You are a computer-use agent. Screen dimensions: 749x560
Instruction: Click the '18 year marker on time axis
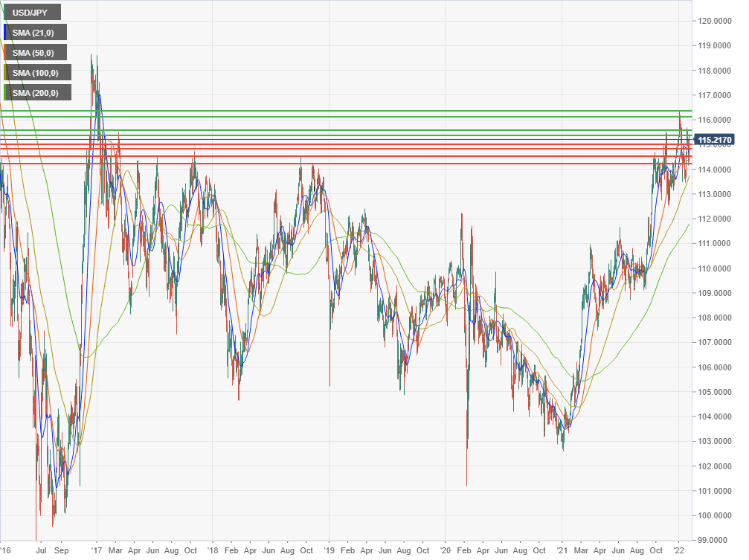point(213,550)
